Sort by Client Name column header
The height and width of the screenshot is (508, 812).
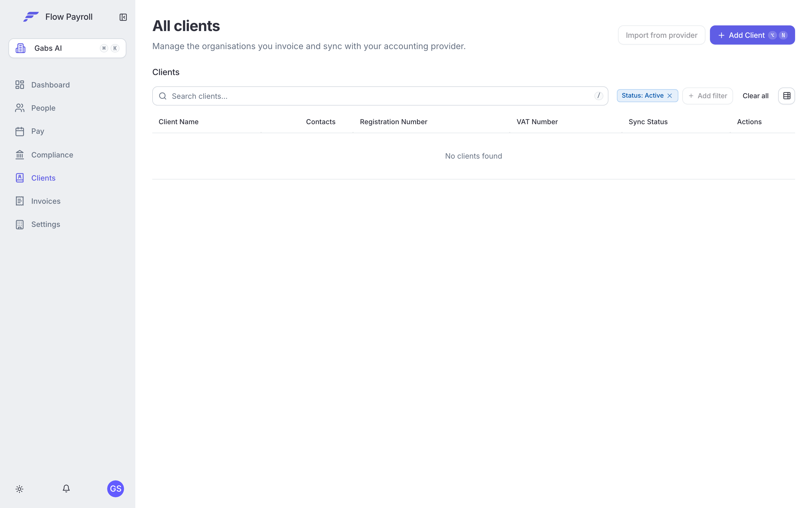[x=178, y=122]
